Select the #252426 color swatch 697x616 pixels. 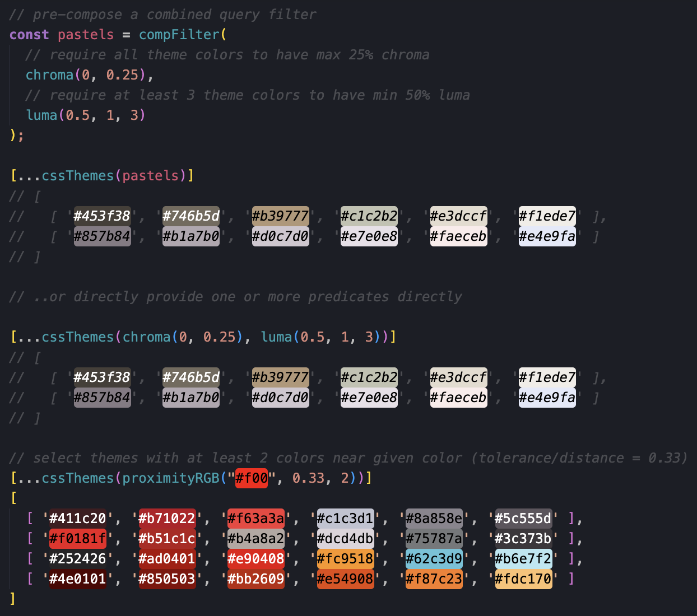pyautogui.click(x=78, y=558)
